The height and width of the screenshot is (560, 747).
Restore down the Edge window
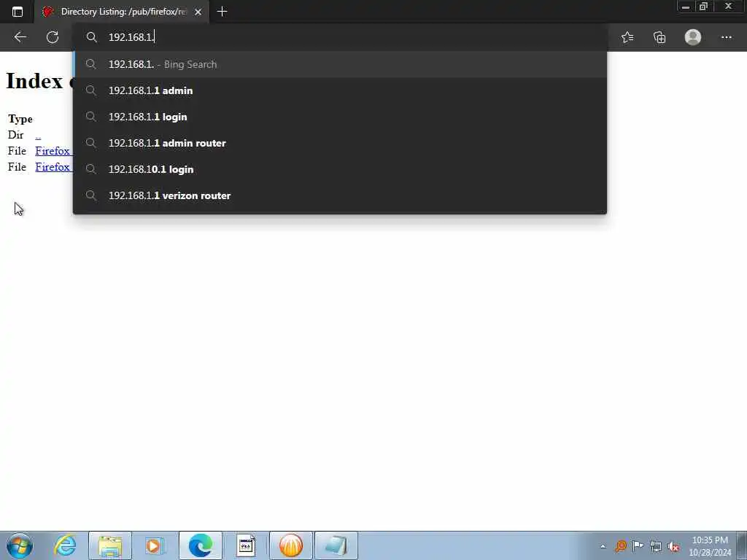[x=704, y=7]
